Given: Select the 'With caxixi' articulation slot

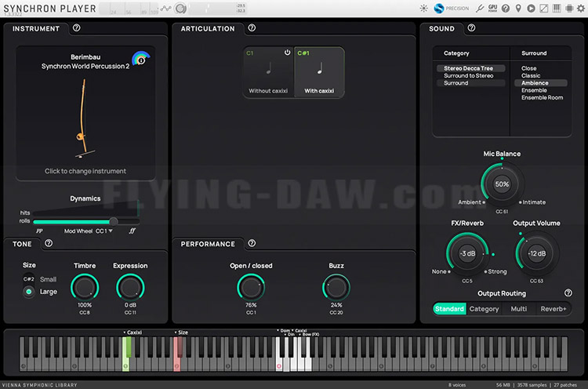Looking at the screenshot, I should coord(319,72).
